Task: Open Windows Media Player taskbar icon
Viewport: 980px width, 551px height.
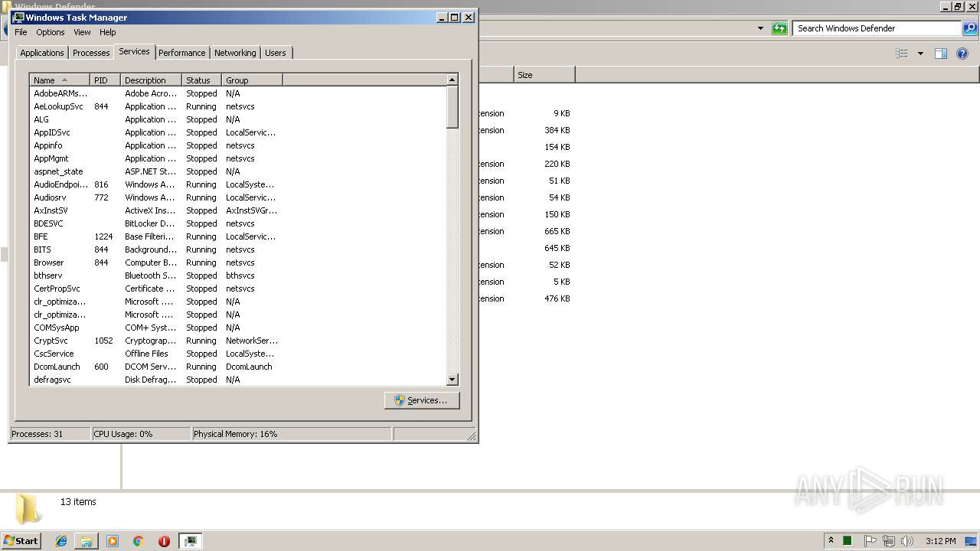Action: tap(113, 541)
